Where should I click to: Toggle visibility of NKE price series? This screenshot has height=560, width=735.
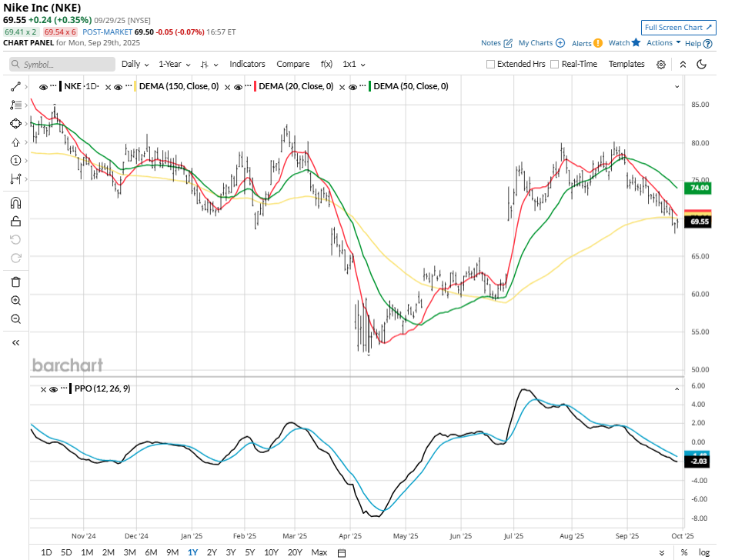pyautogui.click(x=43, y=87)
